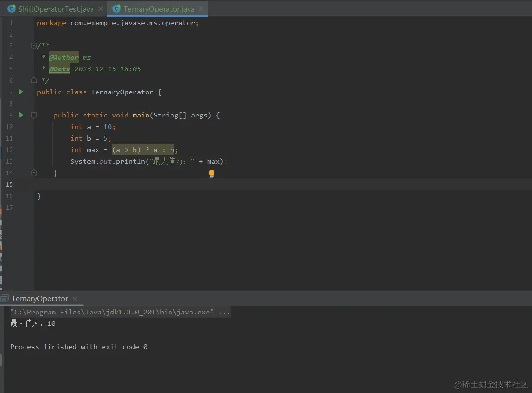The height and width of the screenshot is (393, 532).
Task: Close the TernaryOperator.java tab
Action: pos(201,9)
